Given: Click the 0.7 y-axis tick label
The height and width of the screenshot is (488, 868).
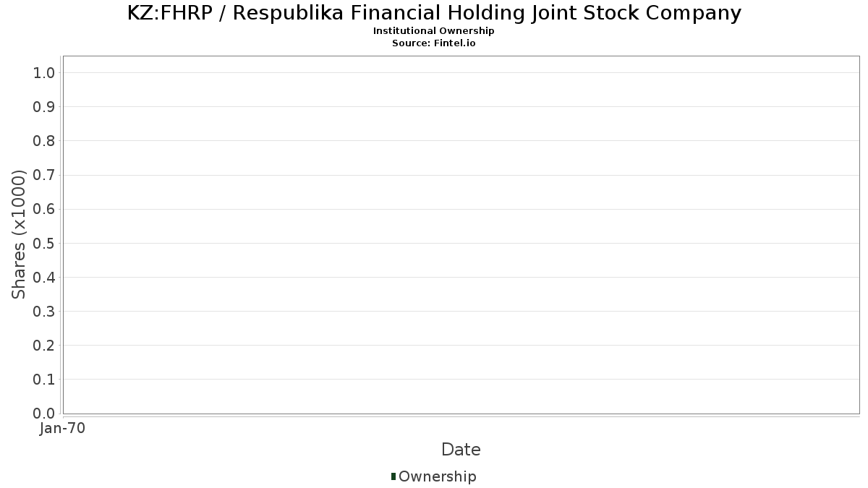Looking at the screenshot, I should click(x=44, y=175).
